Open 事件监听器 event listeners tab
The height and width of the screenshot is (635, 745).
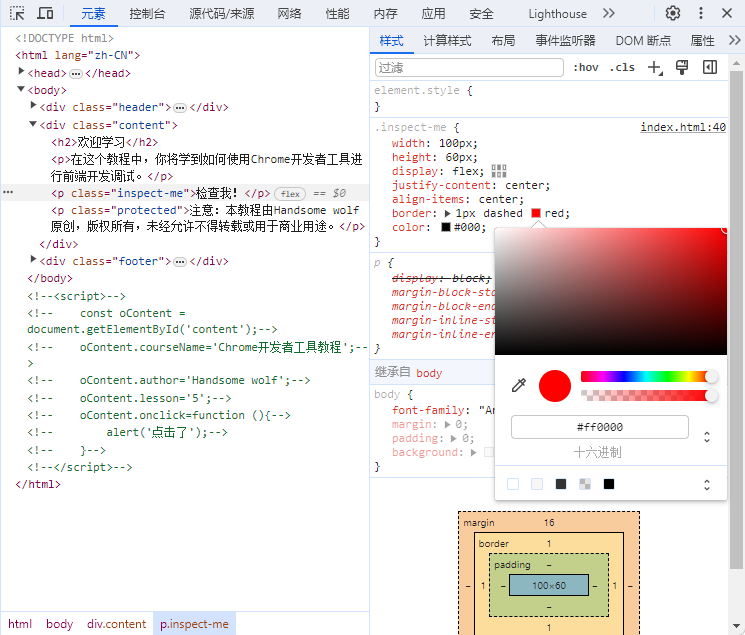coord(565,41)
